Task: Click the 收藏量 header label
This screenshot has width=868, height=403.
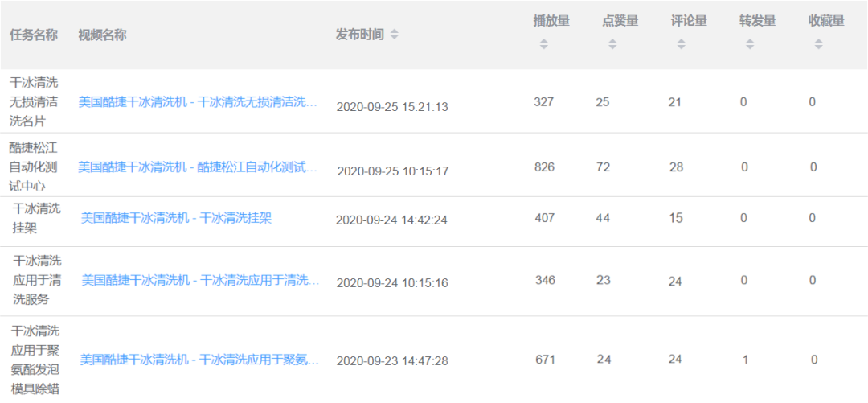Action: click(x=826, y=21)
